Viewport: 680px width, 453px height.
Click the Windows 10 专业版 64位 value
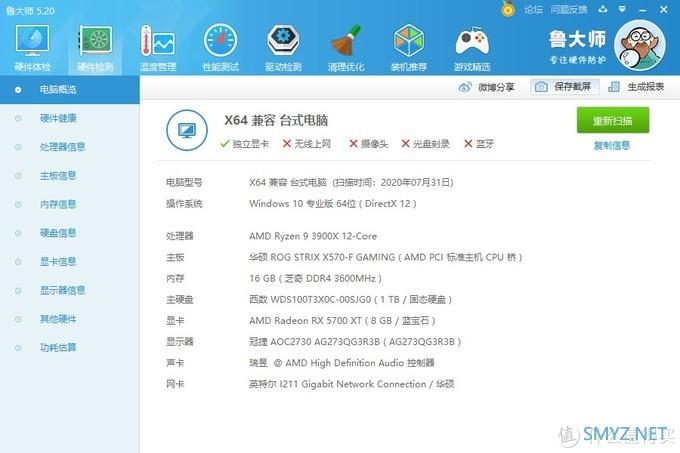pos(333,204)
